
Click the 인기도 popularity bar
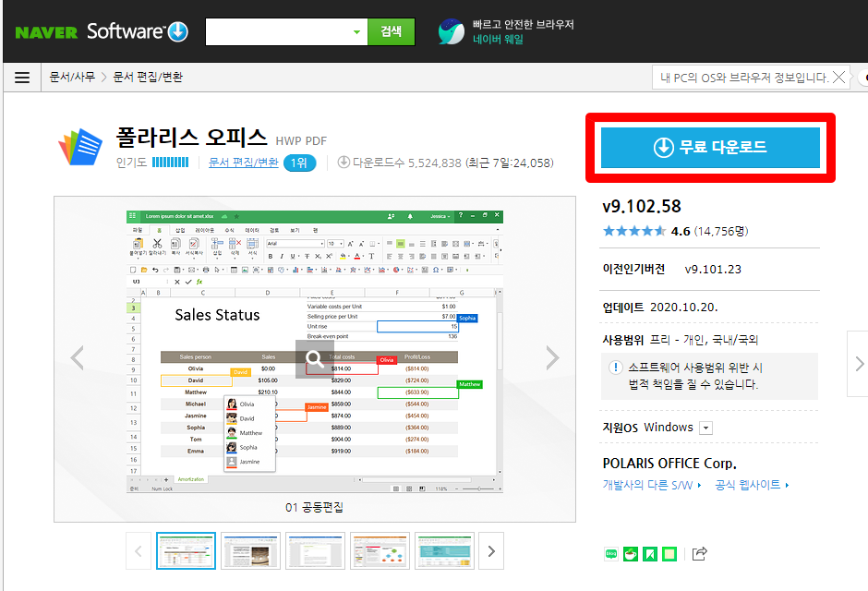(171, 163)
